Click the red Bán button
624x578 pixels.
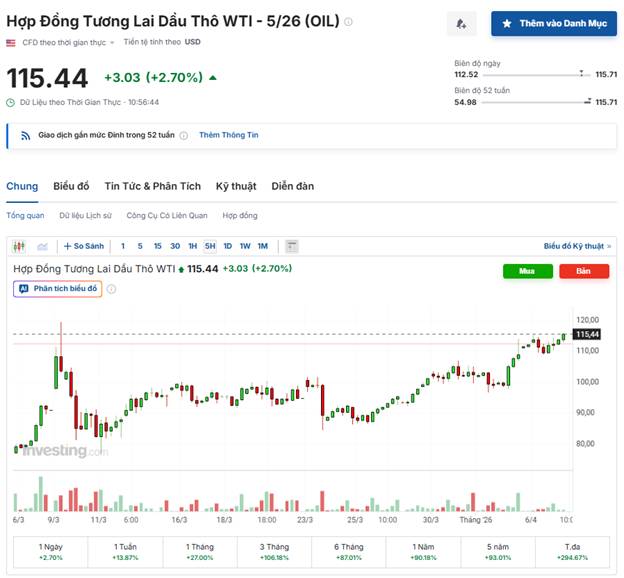pos(584,271)
